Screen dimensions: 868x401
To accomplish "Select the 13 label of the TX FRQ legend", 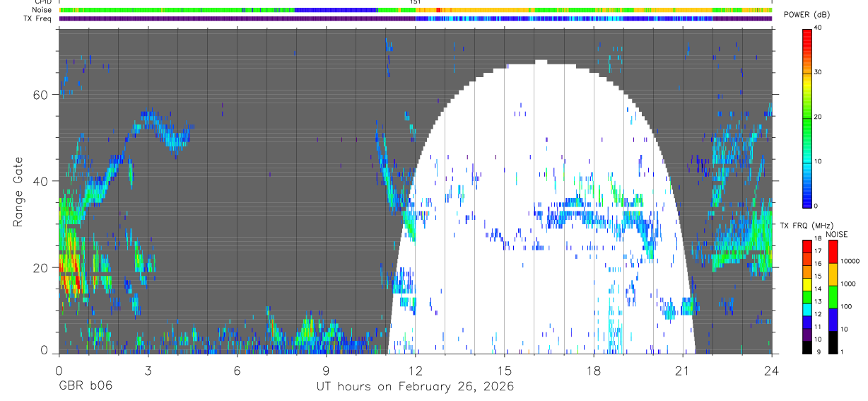I will [x=818, y=301].
